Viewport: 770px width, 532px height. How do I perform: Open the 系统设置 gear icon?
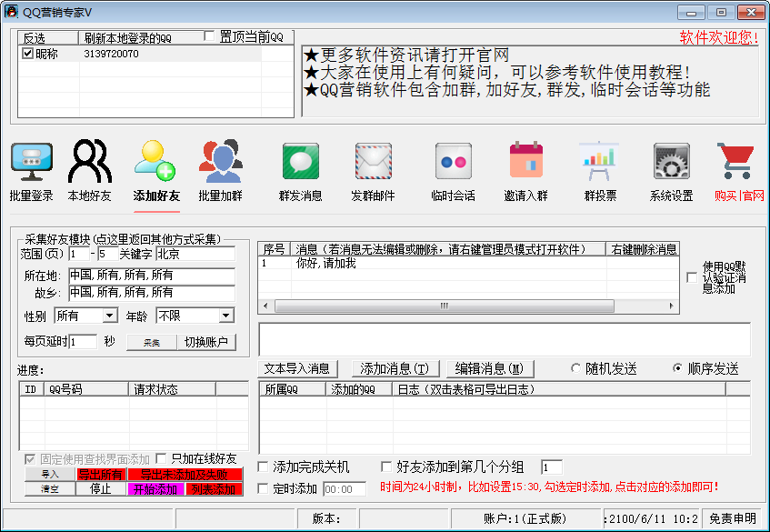point(671,161)
